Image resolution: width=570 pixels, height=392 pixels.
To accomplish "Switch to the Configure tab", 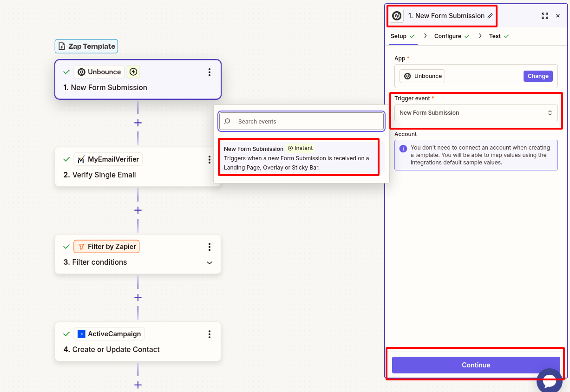I will 447,36.
